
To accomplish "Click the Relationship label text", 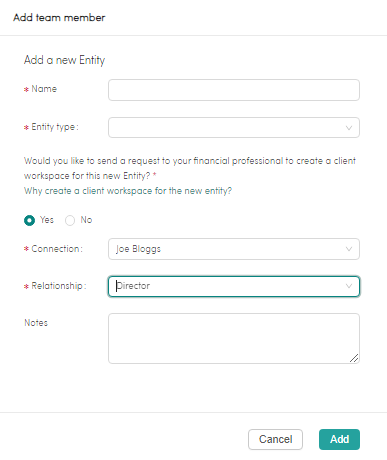I will point(59,286).
